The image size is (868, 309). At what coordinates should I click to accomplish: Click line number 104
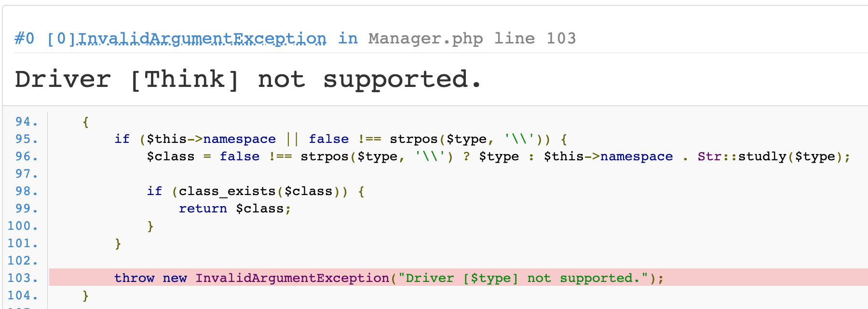[x=23, y=295]
